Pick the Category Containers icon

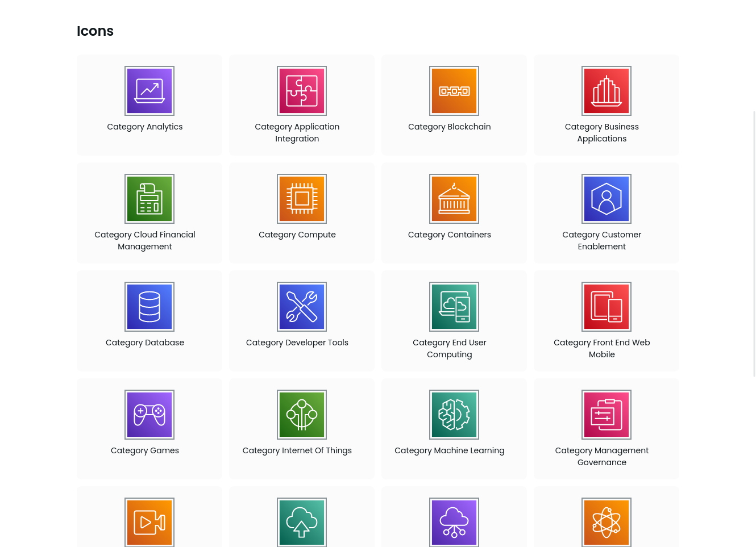click(454, 199)
